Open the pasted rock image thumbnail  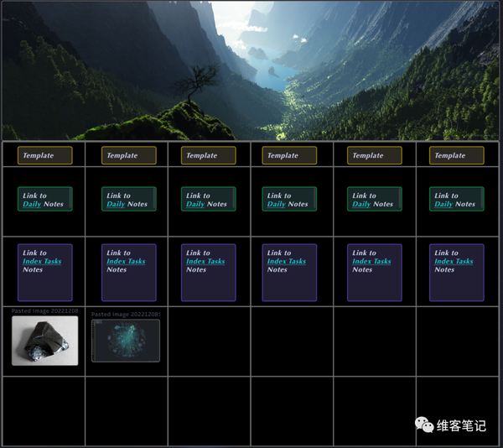(x=45, y=341)
